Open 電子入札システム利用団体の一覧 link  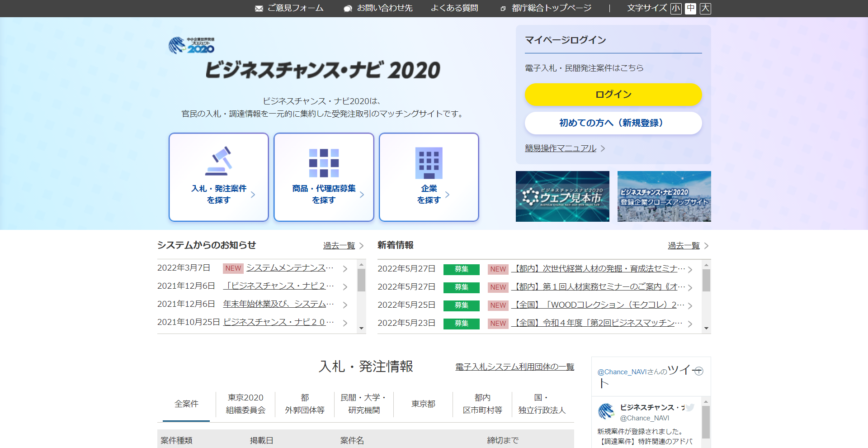514,367
